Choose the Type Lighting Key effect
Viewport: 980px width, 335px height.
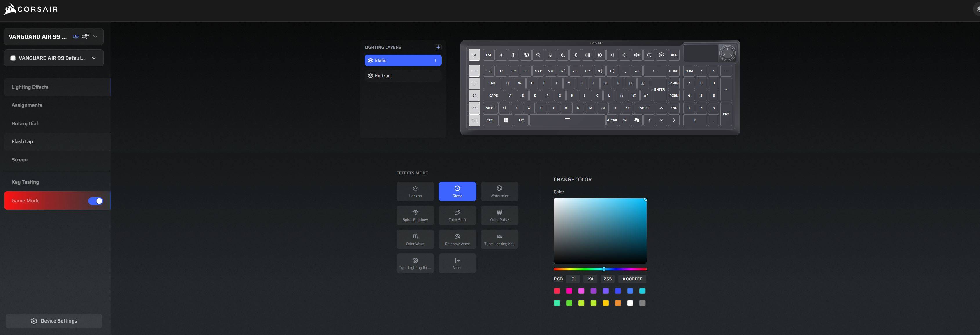pos(499,239)
